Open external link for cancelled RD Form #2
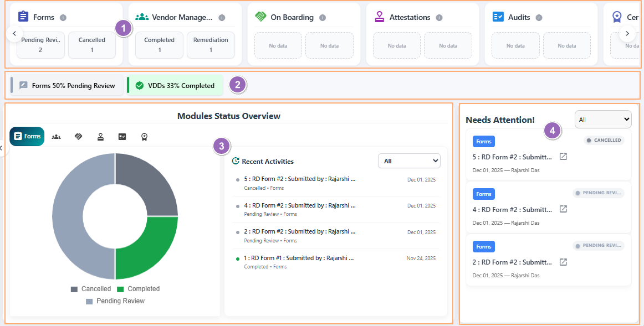The image size is (644, 326). tap(563, 157)
